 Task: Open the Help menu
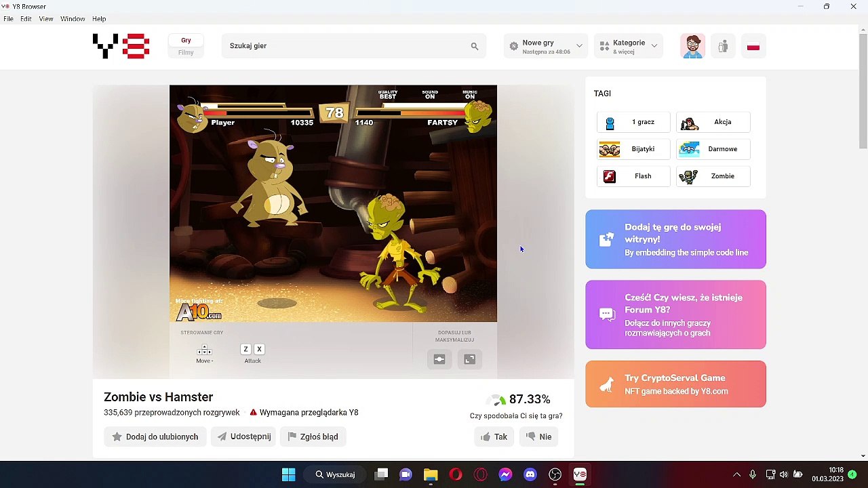[99, 19]
